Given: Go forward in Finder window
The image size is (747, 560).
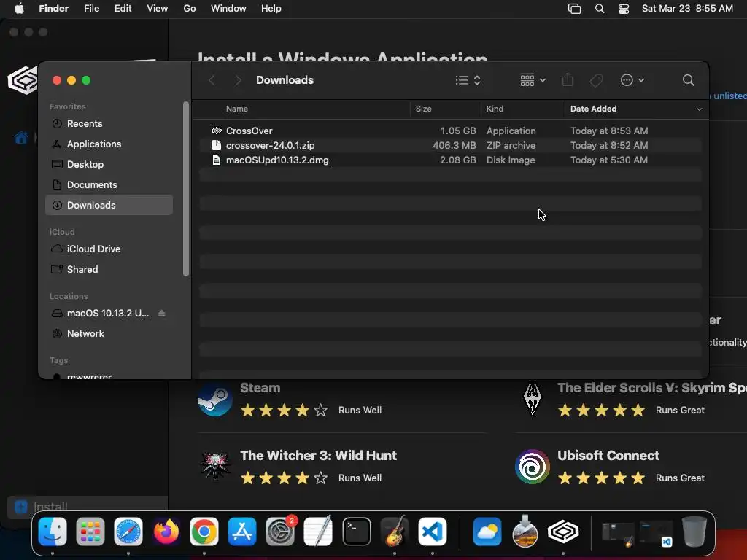Looking at the screenshot, I should [x=239, y=80].
